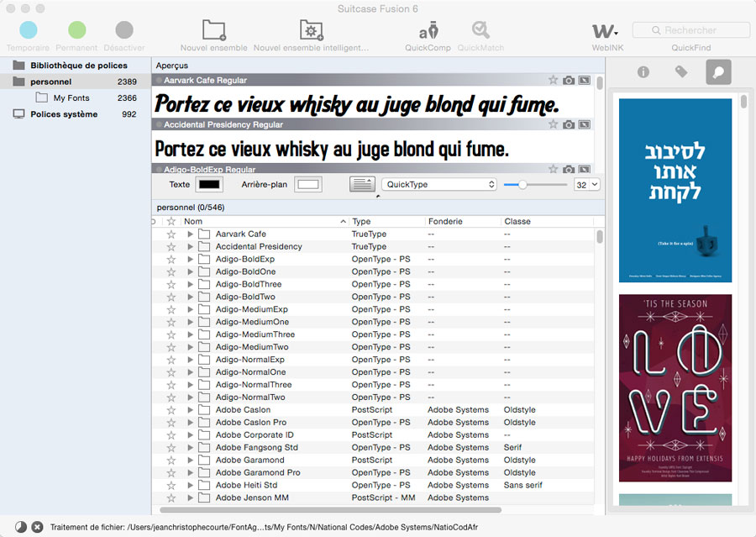Expand the Adobe Caslon Pro font family
756x537 pixels.
click(190, 422)
